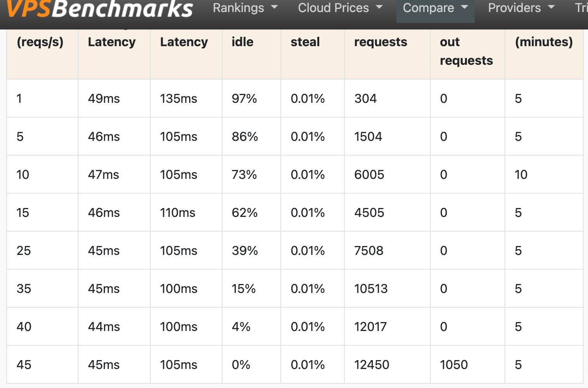Select the 10 minutes duration cell

point(544,175)
